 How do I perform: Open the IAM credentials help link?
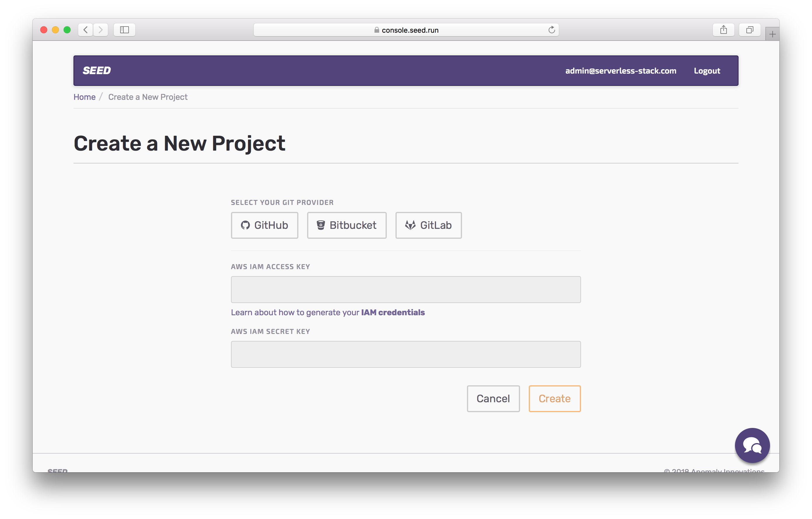click(x=393, y=312)
